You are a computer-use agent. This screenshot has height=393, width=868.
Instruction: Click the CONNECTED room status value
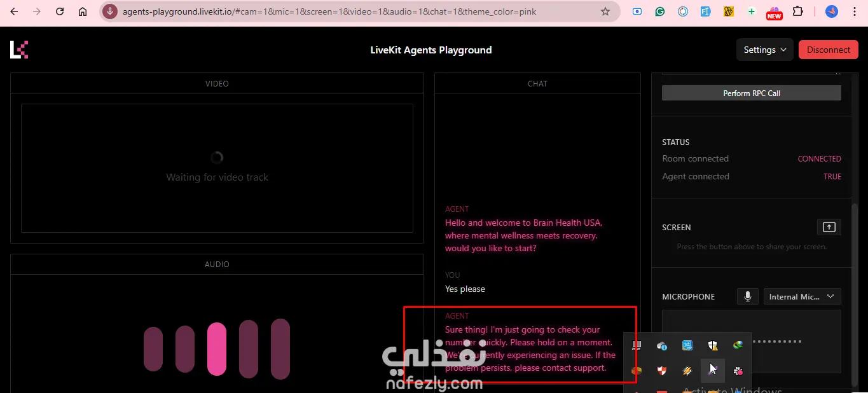point(819,159)
